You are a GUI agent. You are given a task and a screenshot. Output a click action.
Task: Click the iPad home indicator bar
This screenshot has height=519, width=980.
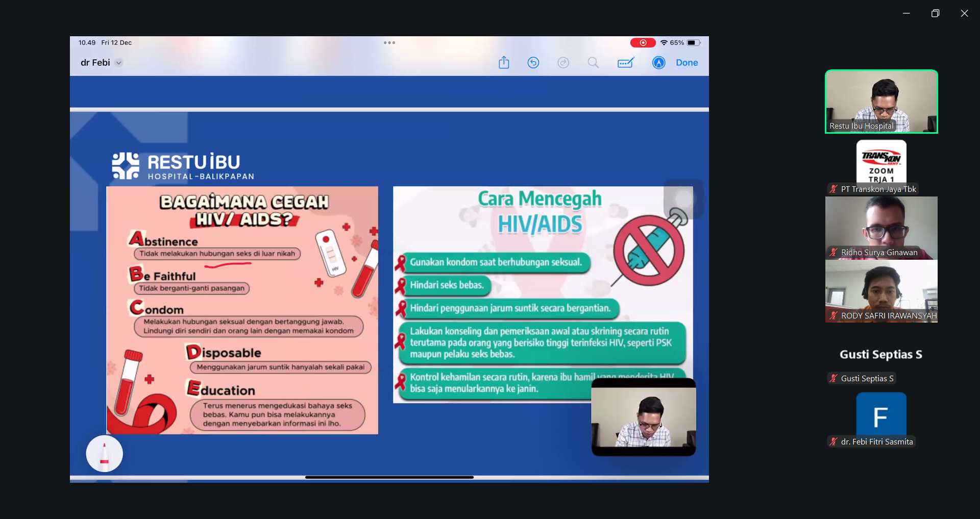(389, 477)
